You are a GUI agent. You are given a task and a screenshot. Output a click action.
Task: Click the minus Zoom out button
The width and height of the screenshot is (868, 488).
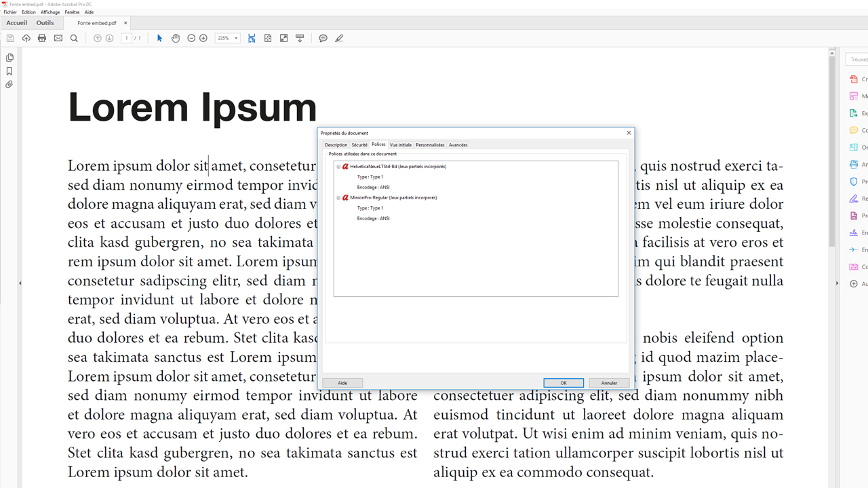[191, 39]
